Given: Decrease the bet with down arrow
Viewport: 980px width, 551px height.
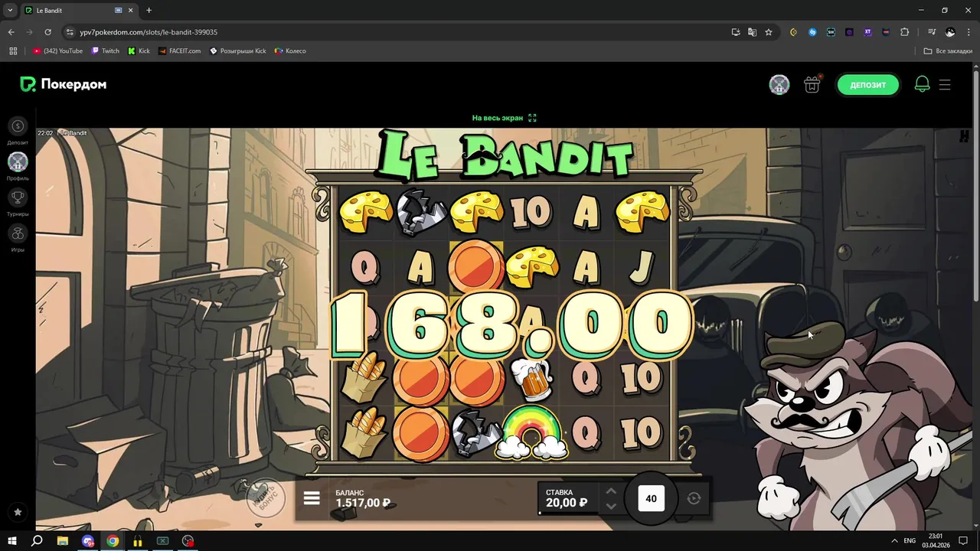Looking at the screenshot, I should 611,506.
